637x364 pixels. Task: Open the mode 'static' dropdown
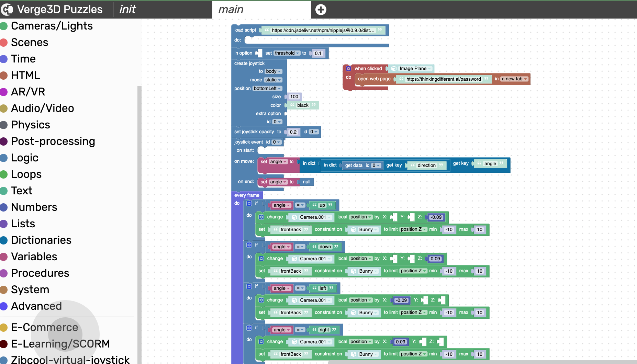pyautogui.click(x=273, y=80)
